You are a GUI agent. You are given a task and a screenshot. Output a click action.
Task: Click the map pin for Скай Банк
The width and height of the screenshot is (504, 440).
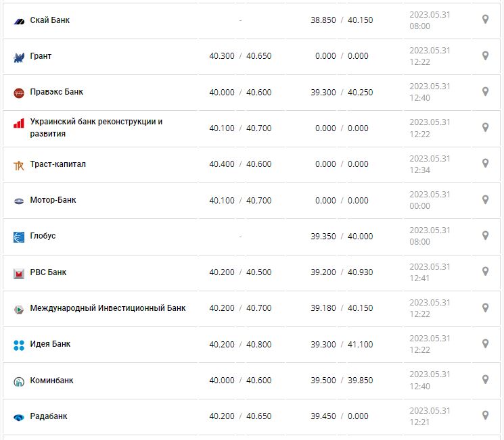485,20
